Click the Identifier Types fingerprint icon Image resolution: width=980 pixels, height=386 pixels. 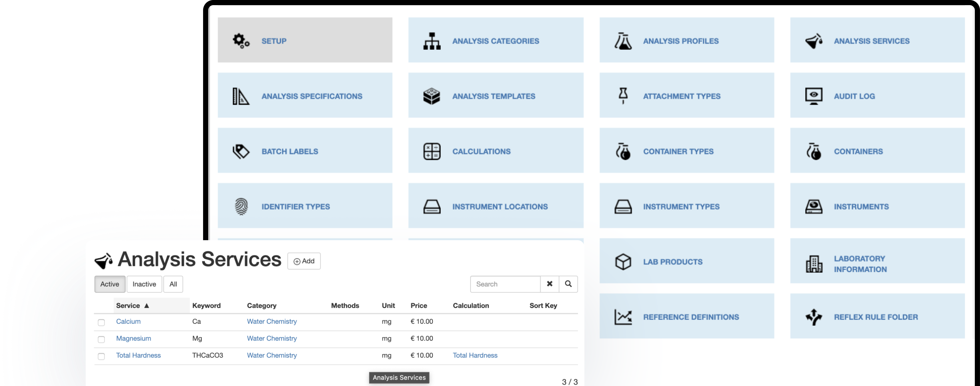(241, 206)
